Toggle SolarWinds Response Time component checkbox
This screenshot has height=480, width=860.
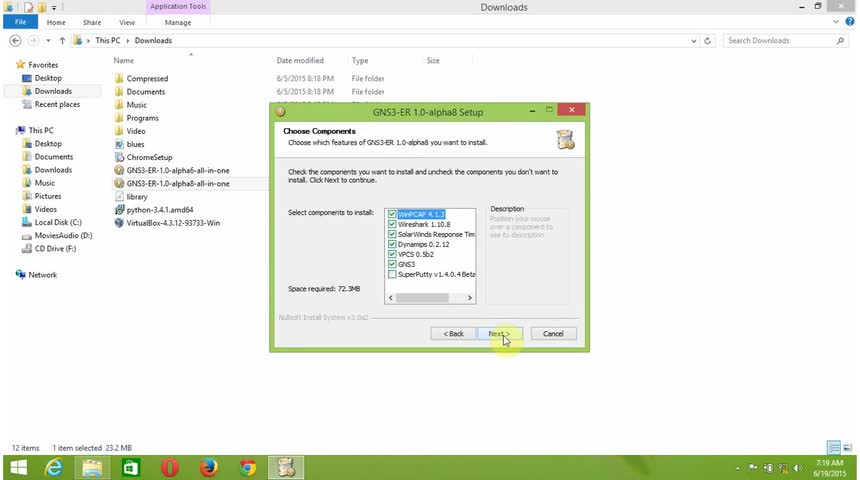click(392, 234)
